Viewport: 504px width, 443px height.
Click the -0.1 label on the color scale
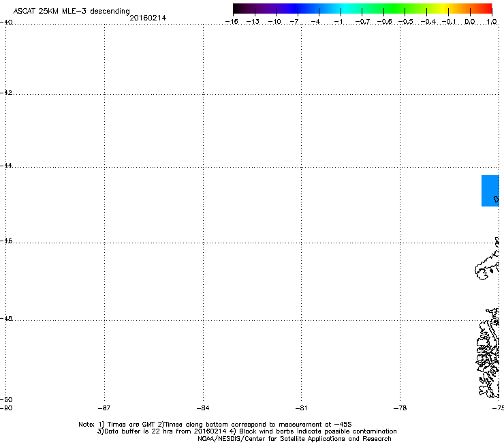[x=449, y=22]
